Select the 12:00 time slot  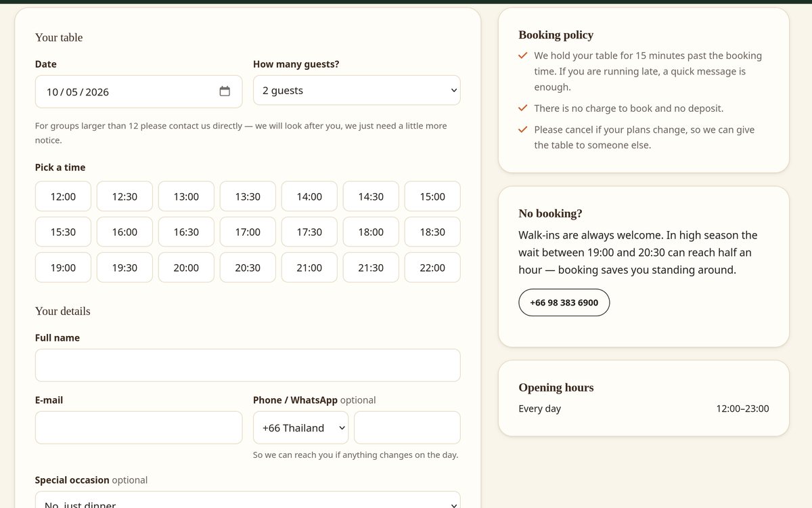click(63, 196)
